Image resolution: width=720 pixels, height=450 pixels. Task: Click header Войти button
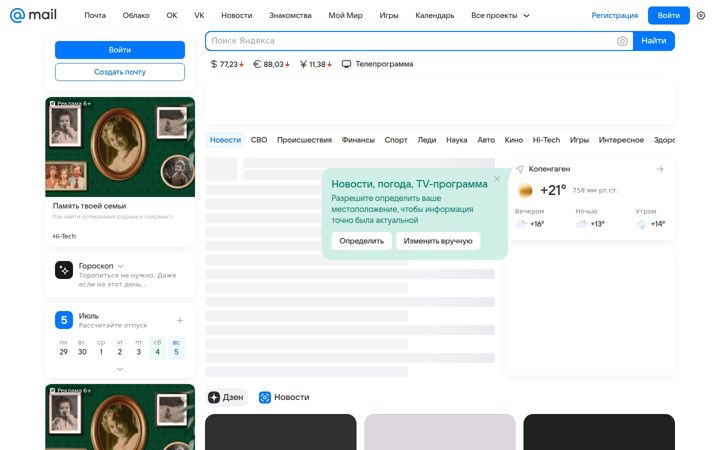[669, 15]
